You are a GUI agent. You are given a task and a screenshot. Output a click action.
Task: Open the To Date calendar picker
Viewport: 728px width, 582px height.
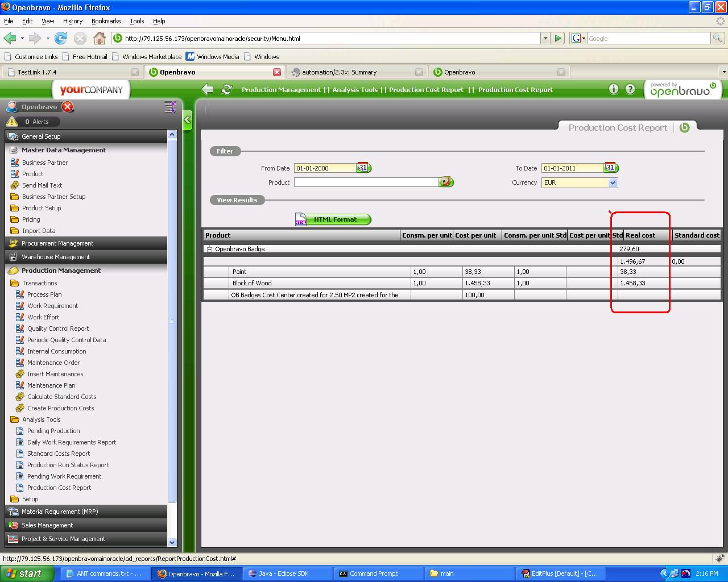tap(611, 168)
